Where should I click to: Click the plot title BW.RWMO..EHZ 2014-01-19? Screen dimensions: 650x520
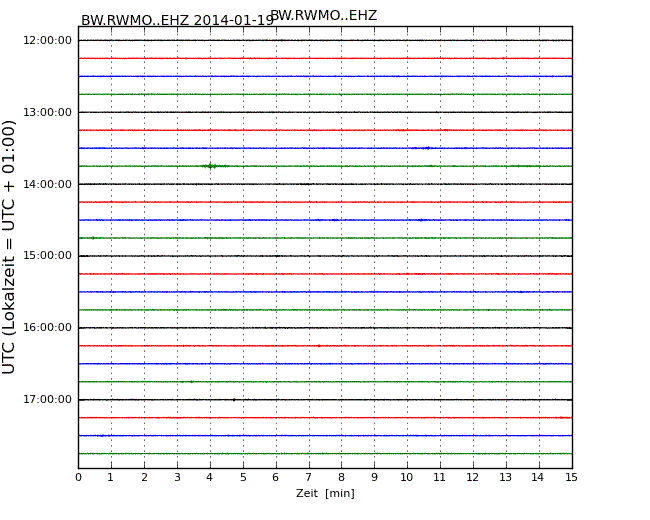(x=177, y=20)
